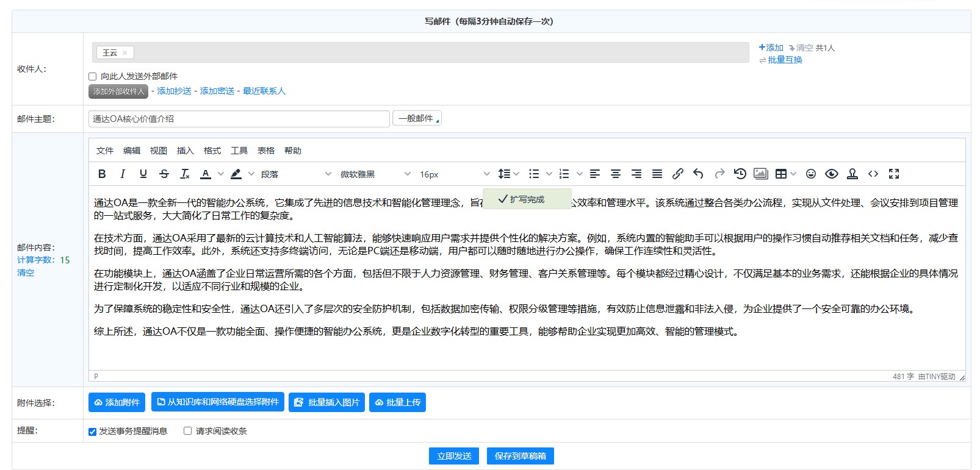980x470 pixels.
Task: Click 清空 under 邮件内容
Action: click(x=26, y=272)
